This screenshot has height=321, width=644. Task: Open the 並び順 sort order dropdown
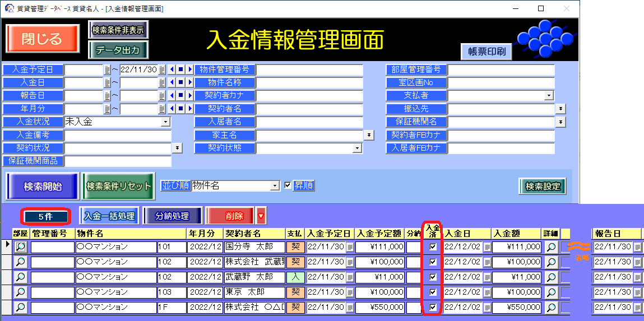(x=275, y=185)
